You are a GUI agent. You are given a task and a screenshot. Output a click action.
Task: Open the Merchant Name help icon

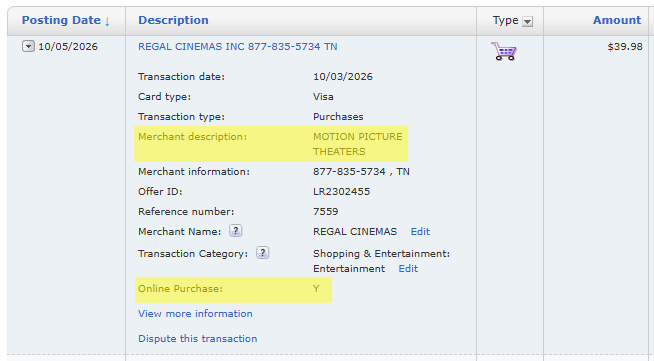point(236,231)
